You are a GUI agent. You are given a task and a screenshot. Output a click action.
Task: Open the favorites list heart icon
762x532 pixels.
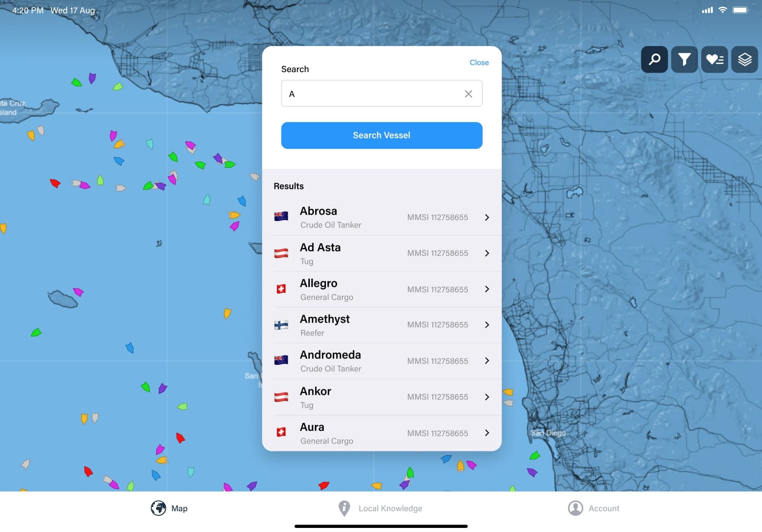(714, 59)
